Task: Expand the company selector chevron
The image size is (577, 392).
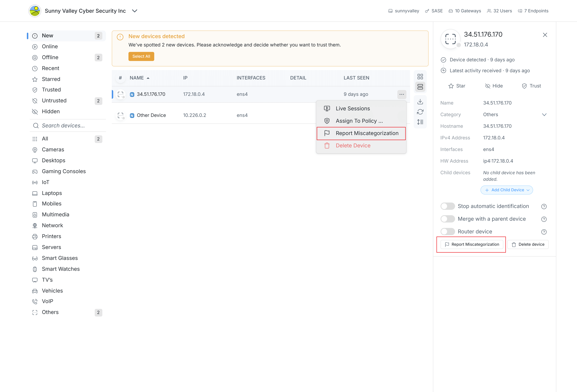Action: (x=135, y=11)
